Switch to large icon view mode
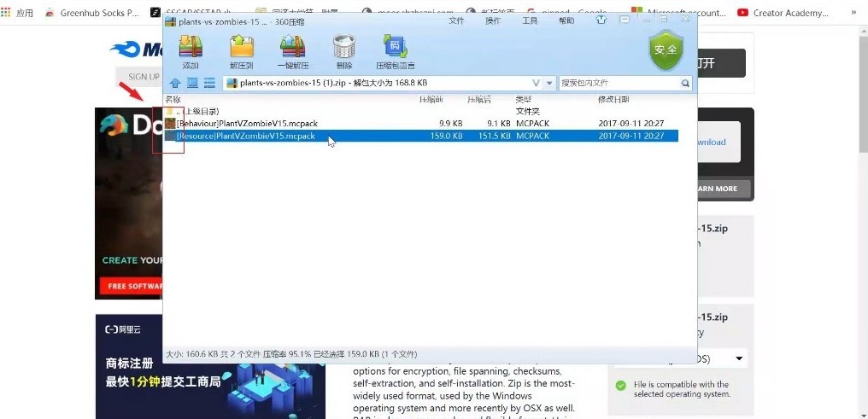Screen dimensions: 868x419 tap(192, 83)
